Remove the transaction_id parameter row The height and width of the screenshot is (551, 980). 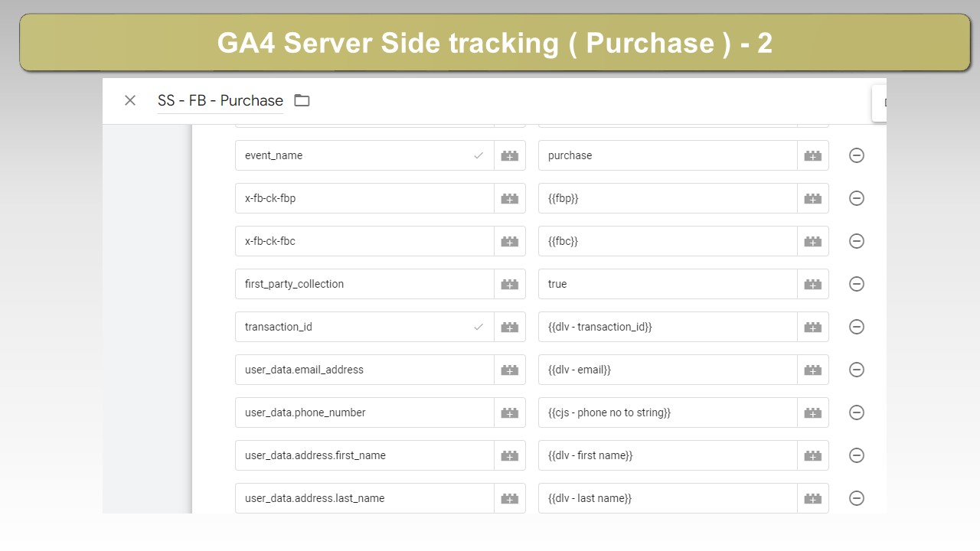pos(857,327)
